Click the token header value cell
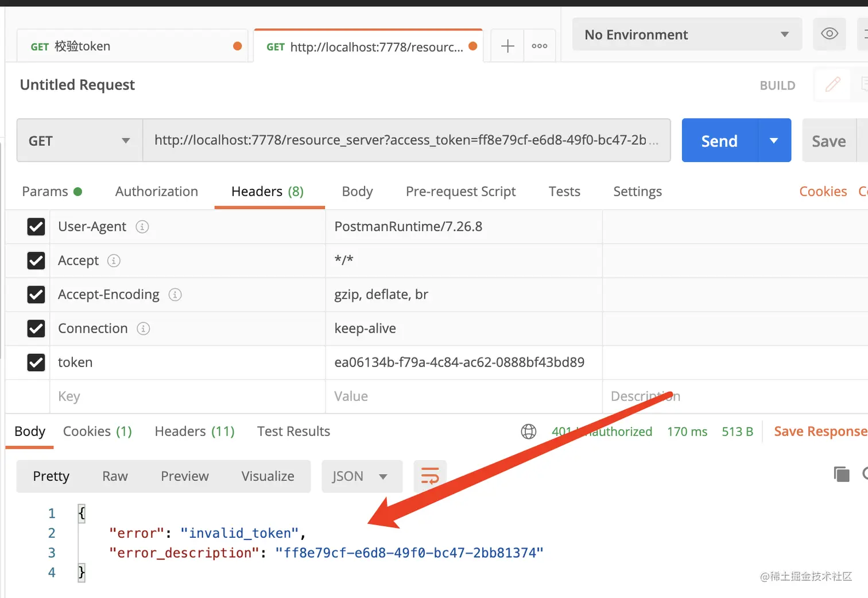The image size is (868, 598). click(464, 362)
